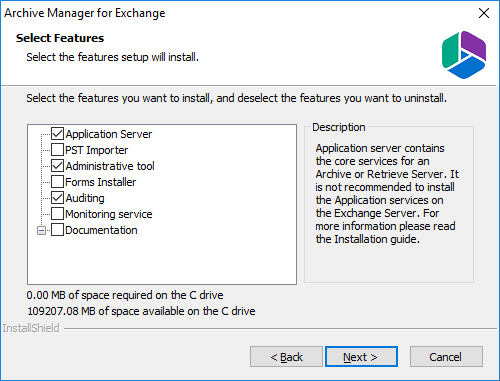Check the Documentation feature checkbox

pyautogui.click(x=57, y=230)
